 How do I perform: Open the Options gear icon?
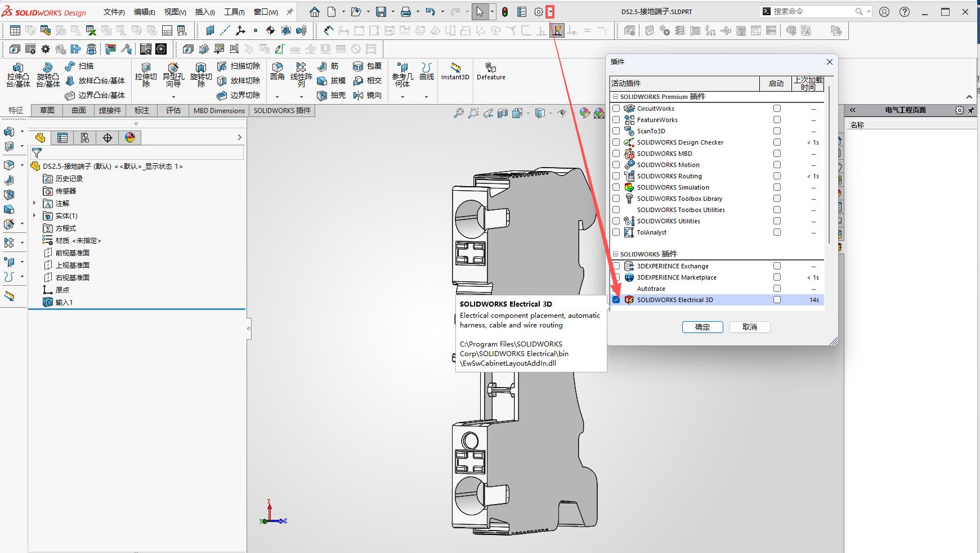click(x=539, y=12)
